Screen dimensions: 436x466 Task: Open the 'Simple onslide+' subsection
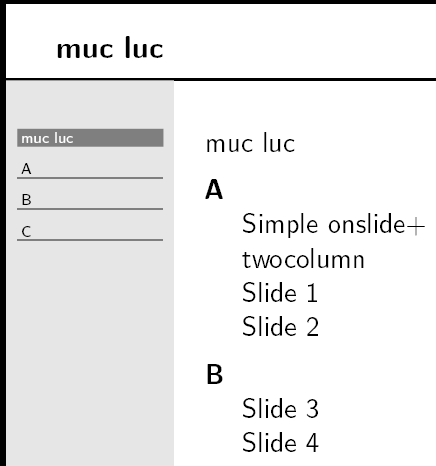pos(333,224)
